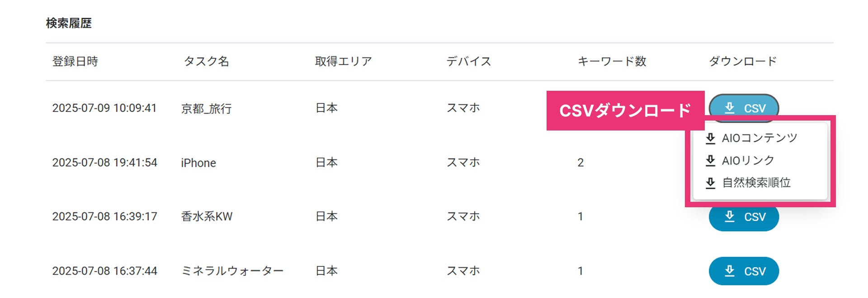
Task: Click the CSVダウンロード pink label
Action: pyautogui.click(x=625, y=111)
